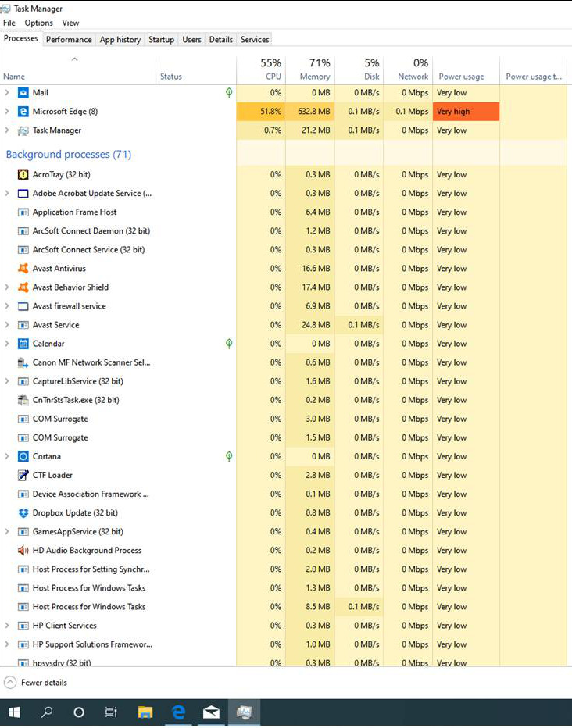This screenshot has width=572, height=728.
Task: Switch to the Details tab
Action: pyautogui.click(x=221, y=40)
